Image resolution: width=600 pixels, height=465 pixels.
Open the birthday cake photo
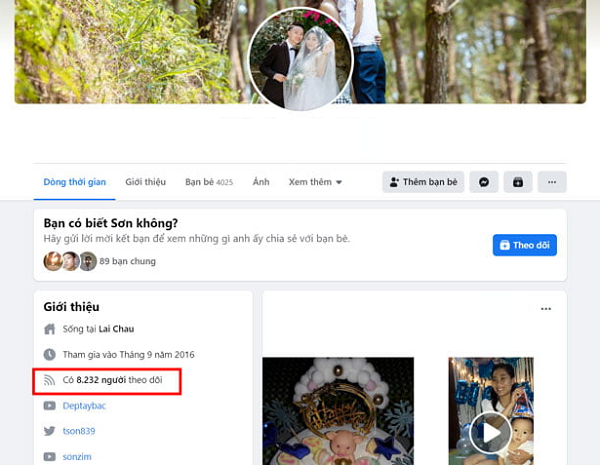click(x=338, y=411)
